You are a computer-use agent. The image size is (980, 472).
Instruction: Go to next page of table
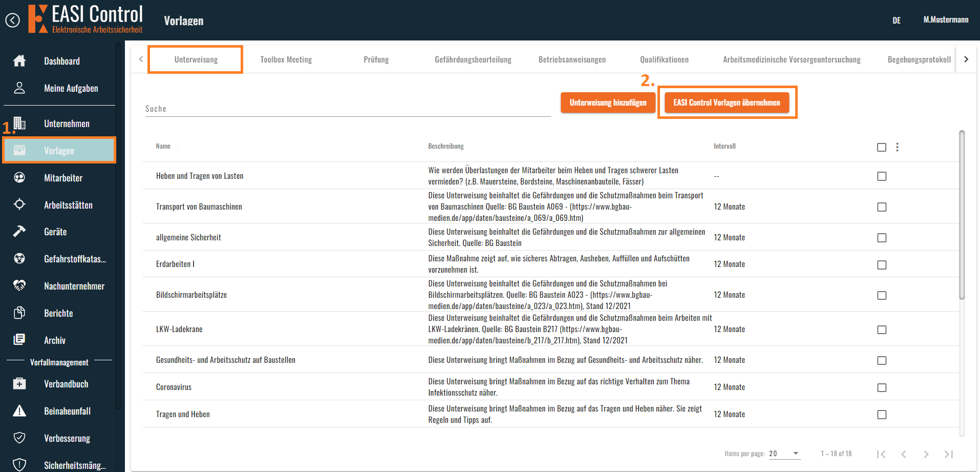(926, 454)
